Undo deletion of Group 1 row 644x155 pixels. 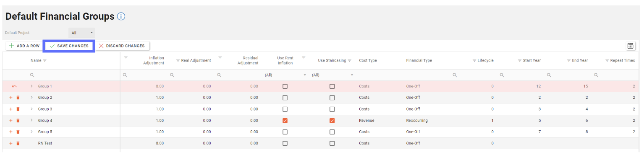(x=15, y=86)
